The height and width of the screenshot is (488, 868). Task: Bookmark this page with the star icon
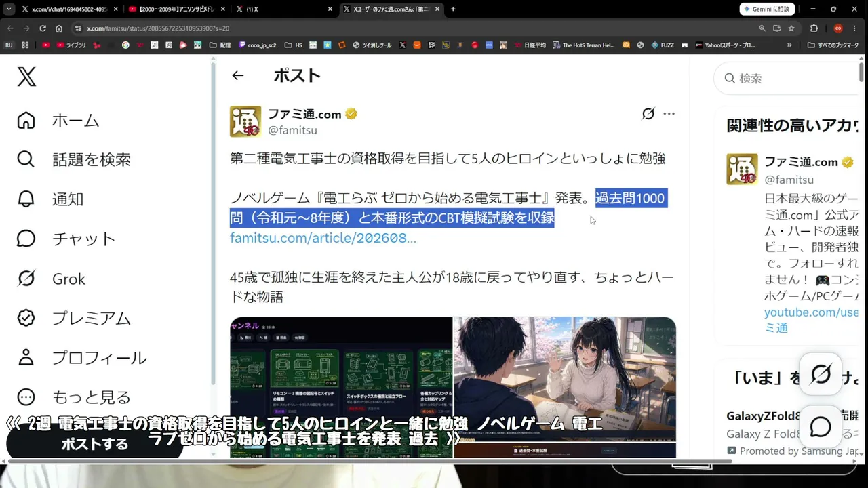[x=791, y=28]
